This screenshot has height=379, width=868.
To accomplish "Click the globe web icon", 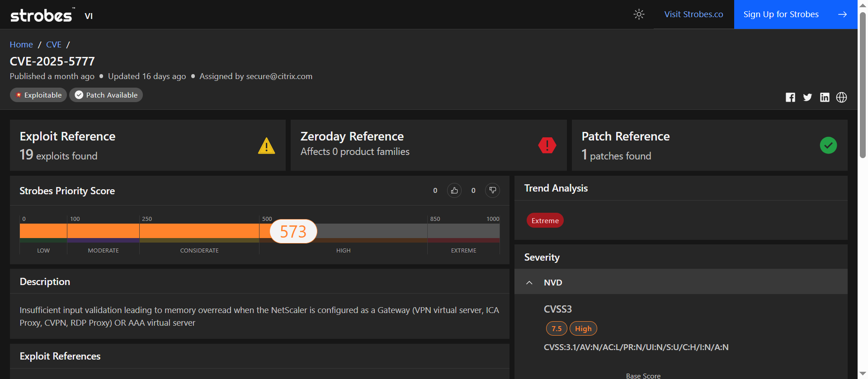I will pos(841,97).
